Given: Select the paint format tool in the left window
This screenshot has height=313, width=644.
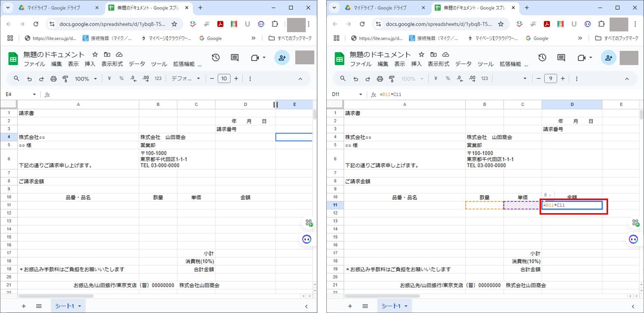Looking at the screenshot, I should [x=65, y=79].
